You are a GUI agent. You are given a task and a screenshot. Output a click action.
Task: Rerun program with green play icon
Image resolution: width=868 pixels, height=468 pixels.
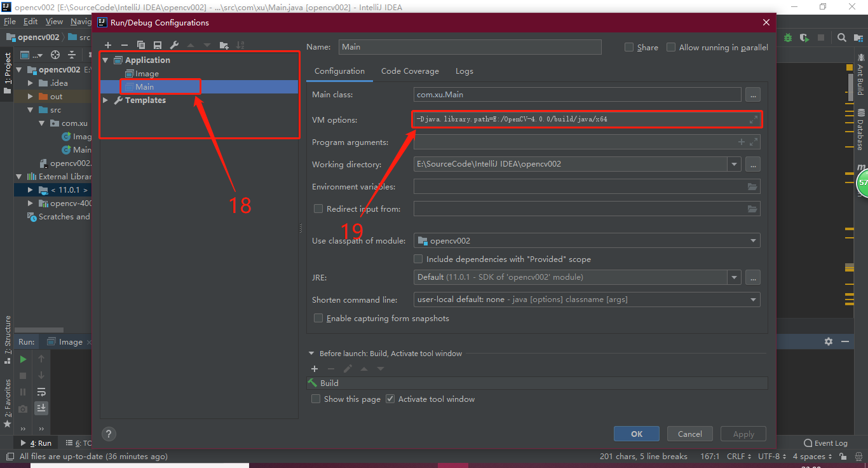(x=23, y=359)
